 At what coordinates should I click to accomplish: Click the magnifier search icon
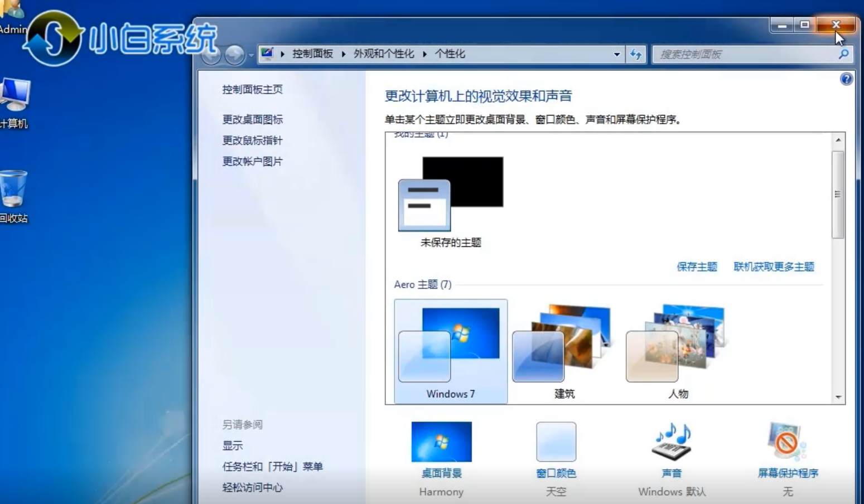[x=843, y=54]
